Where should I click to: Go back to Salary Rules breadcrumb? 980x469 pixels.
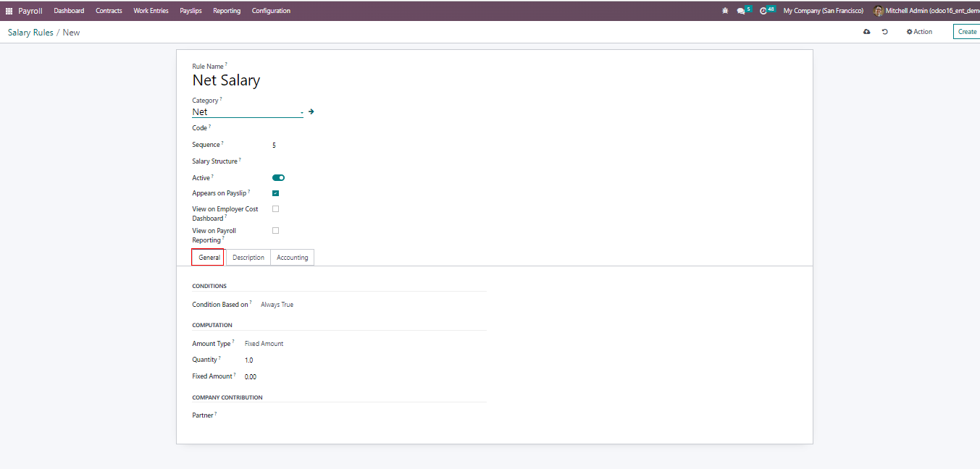tap(30, 33)
